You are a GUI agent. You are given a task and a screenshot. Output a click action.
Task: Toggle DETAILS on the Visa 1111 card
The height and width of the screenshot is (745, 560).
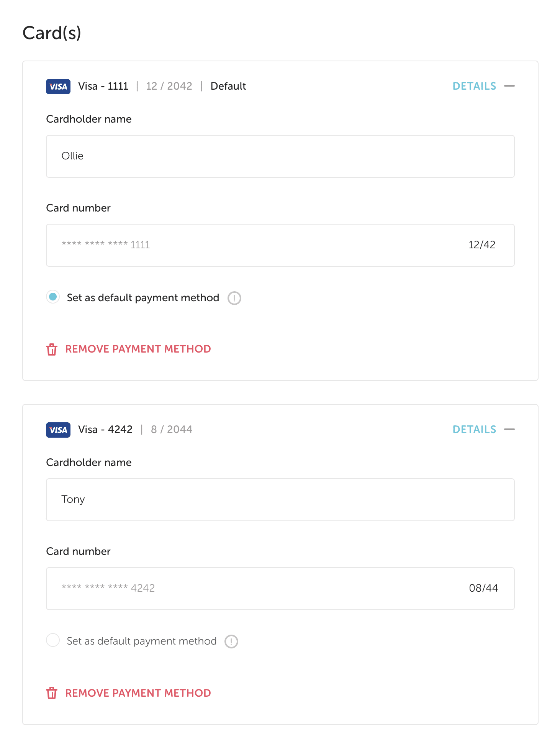[474, 86]
